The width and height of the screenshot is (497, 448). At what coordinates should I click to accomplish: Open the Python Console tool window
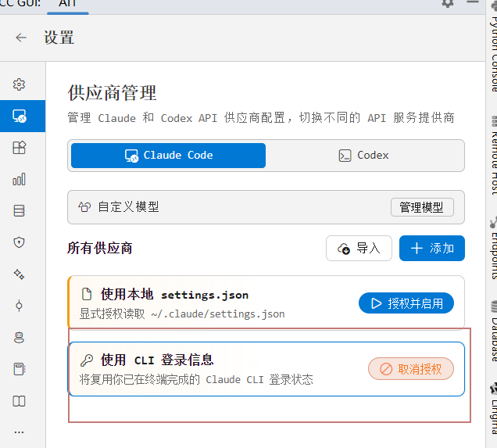(493, 48)
